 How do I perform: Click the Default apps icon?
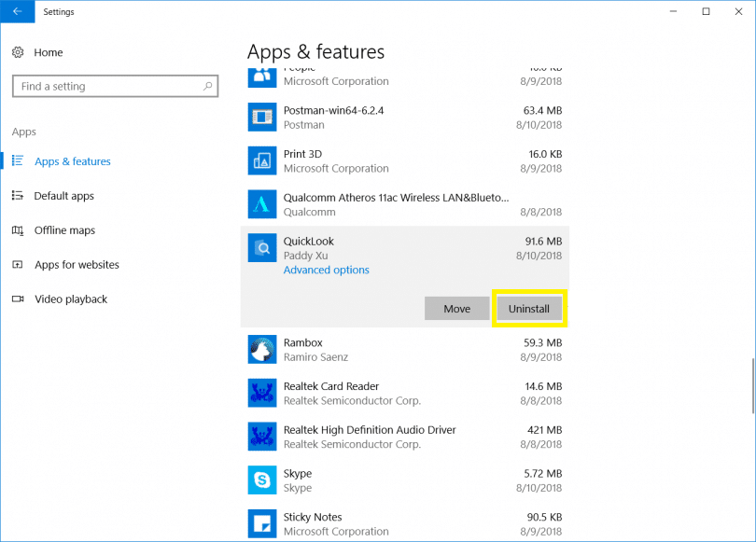18,196
